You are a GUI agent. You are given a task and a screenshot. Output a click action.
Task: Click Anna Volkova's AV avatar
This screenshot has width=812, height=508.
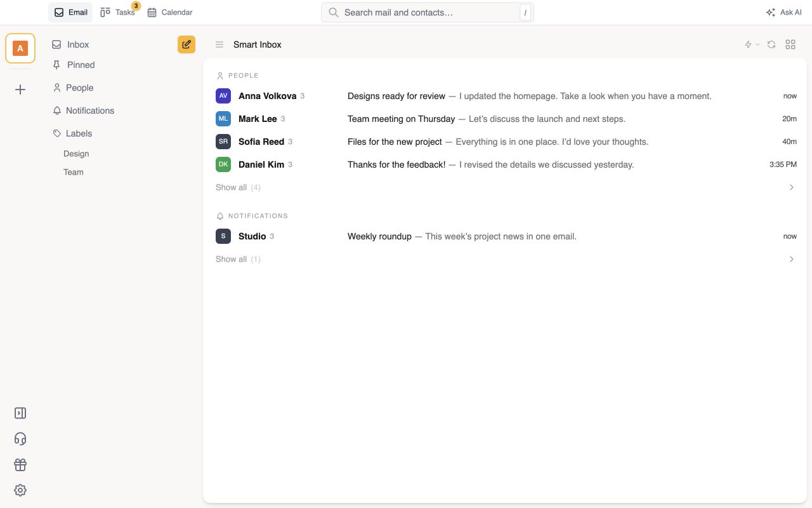223,96
